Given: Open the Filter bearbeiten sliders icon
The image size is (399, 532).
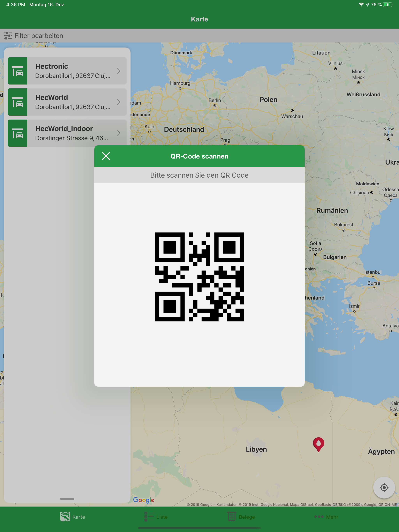Looking at the screenshot, I should tap(8, 36).
